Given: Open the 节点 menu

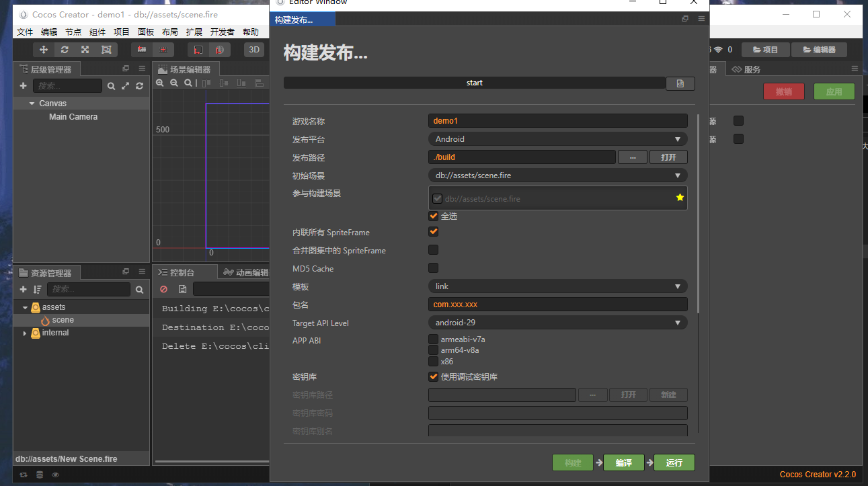Looking at the screenshot, I should point(73,32).
